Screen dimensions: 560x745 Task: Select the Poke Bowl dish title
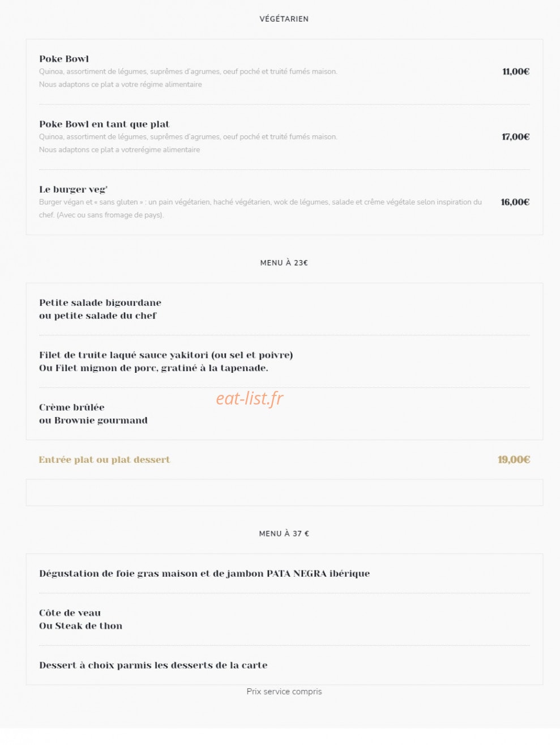[x=64, y=59]
